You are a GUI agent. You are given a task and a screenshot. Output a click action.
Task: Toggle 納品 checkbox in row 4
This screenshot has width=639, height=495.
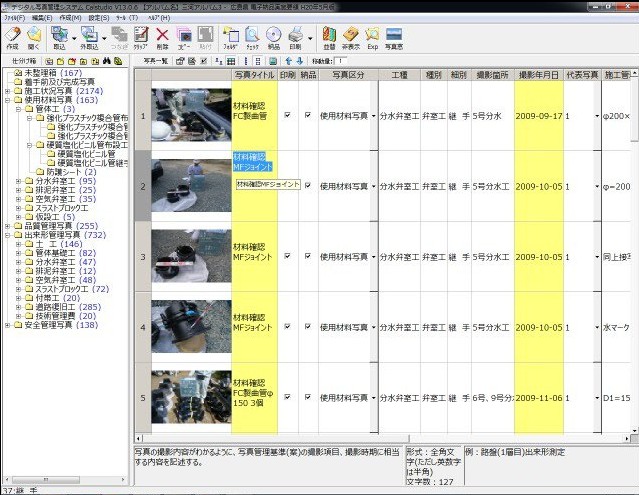pos(308,326)
